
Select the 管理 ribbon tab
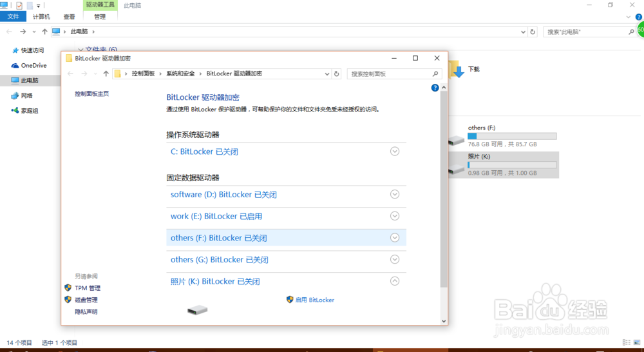(100, 17)
